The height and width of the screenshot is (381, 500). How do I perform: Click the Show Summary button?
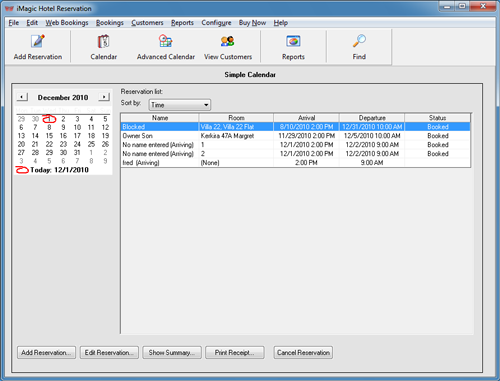(172, 352)
